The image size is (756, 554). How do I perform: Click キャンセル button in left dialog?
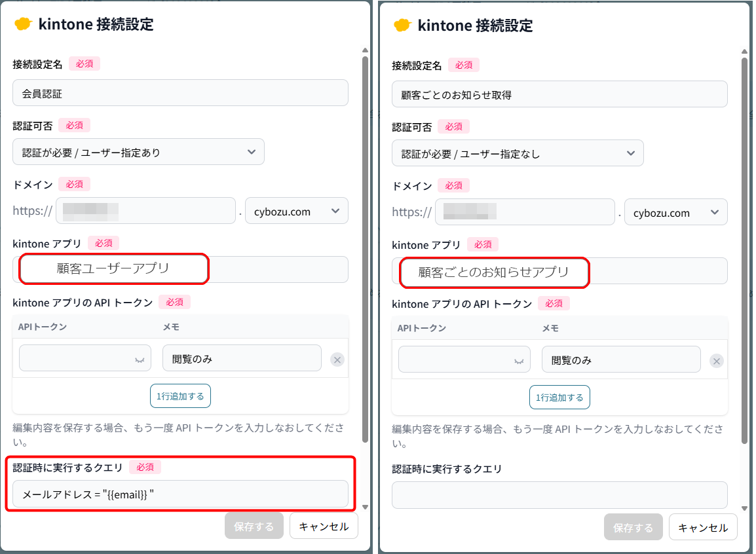click(x=324, y=526)
